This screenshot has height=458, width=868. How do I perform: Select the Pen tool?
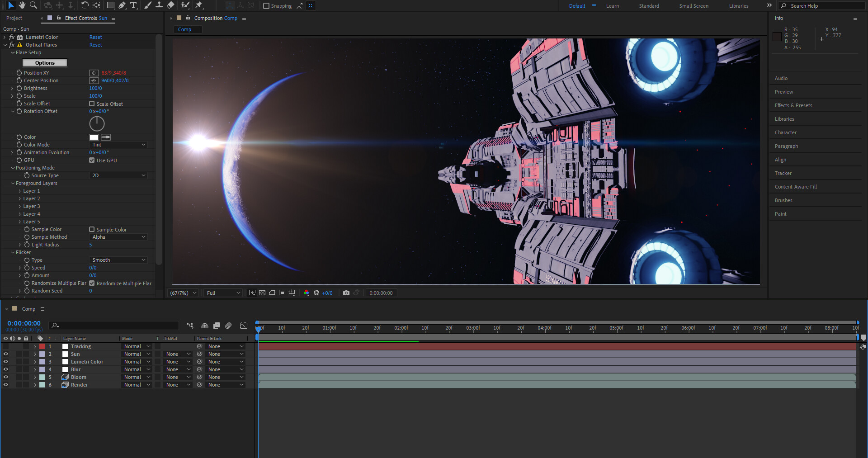point(122,5)
